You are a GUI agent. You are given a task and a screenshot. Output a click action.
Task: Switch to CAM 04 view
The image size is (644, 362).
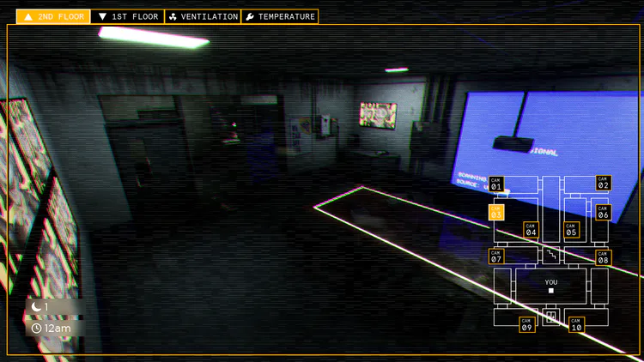(x=531, y=230)
